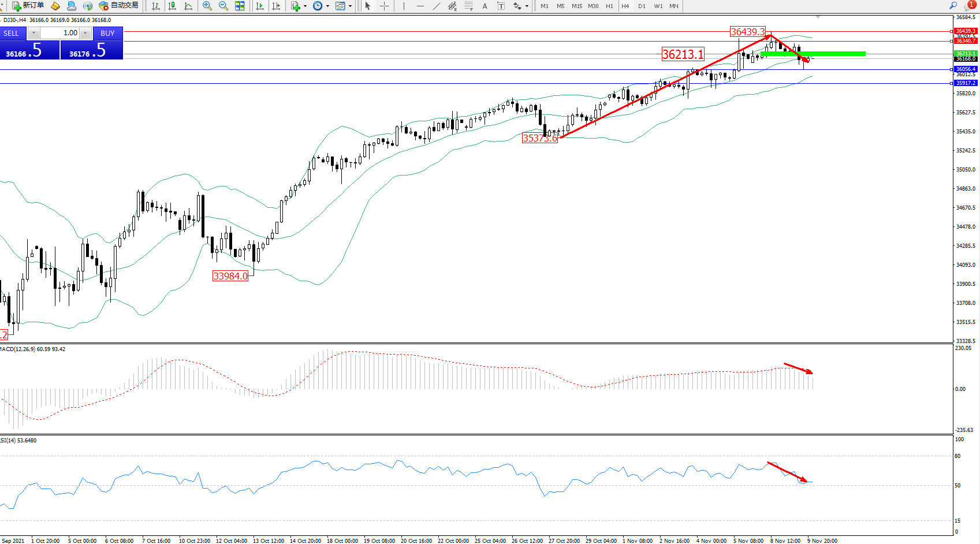
Task: Switch the chart to candlestick mode
Action: [x=172, y=6]
